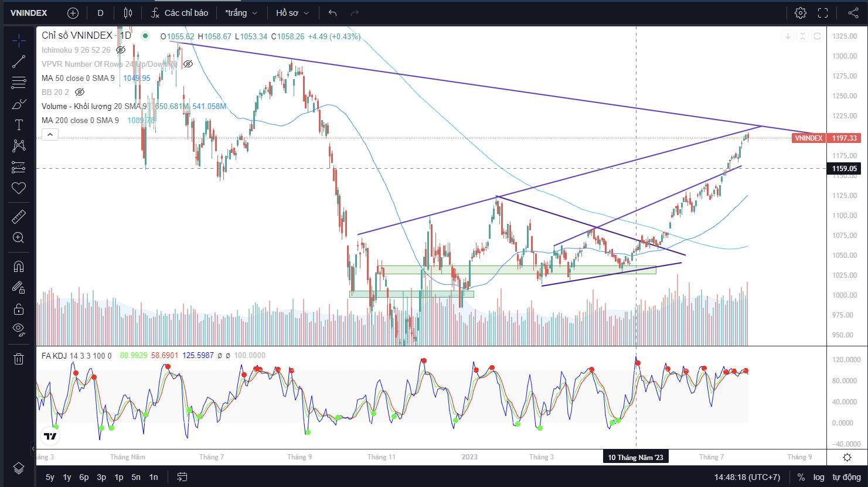Viewport: 868px width, 487px height.
Task: Click the undo arrow in the toolbar
Action: click(333, 13)
